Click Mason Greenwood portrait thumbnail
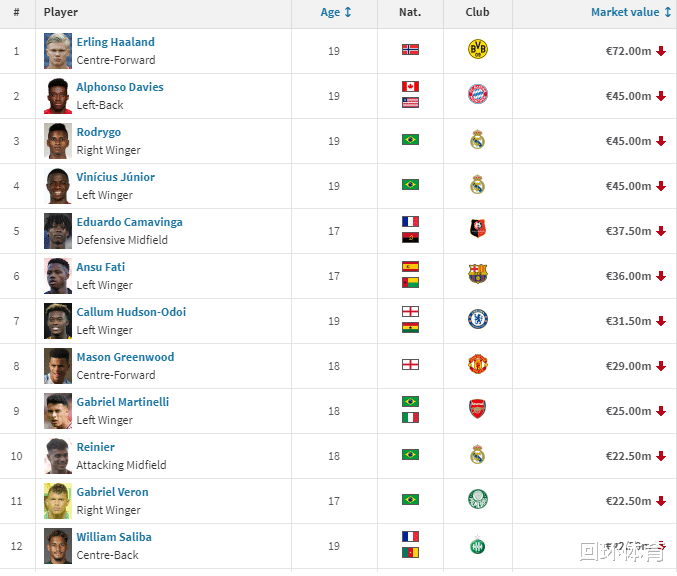 (58, 366)
